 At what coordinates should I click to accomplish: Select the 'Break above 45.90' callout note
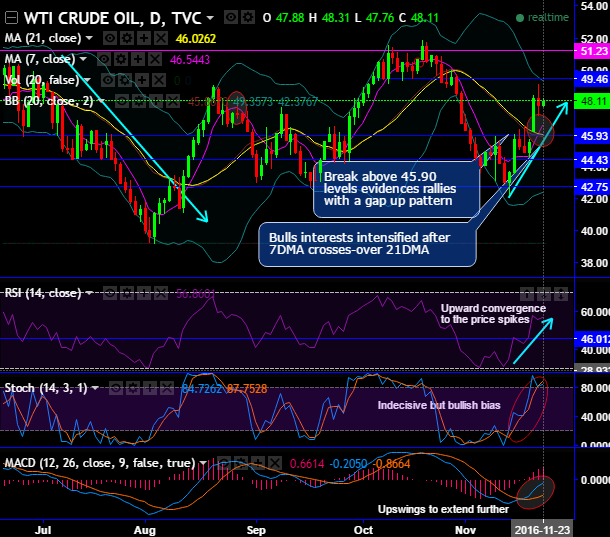click(x=396, y=189)
